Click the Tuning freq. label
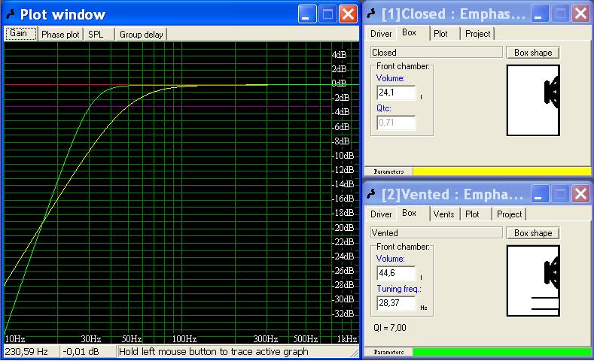This screenshot has width=594, height=364. 398,289
